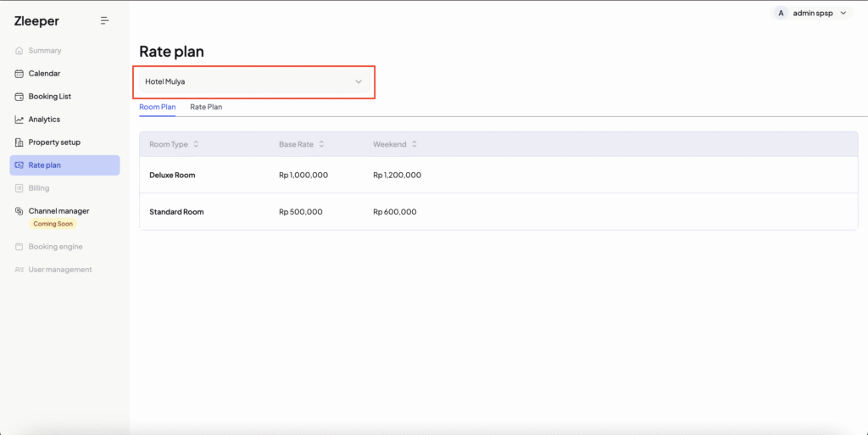
Task: Sort the table by Base Rate
Action: point(321,144)
